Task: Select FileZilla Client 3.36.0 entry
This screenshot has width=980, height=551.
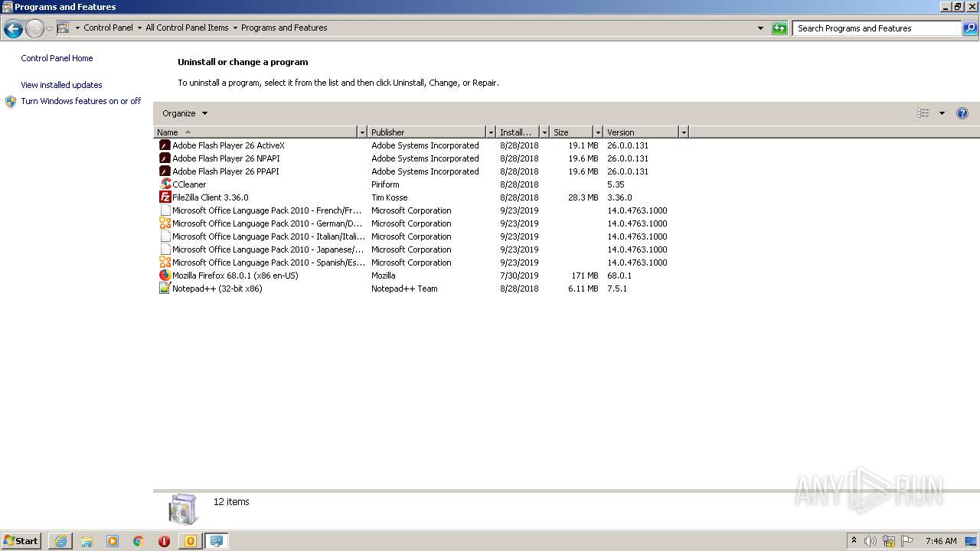Action: (210, 197)
